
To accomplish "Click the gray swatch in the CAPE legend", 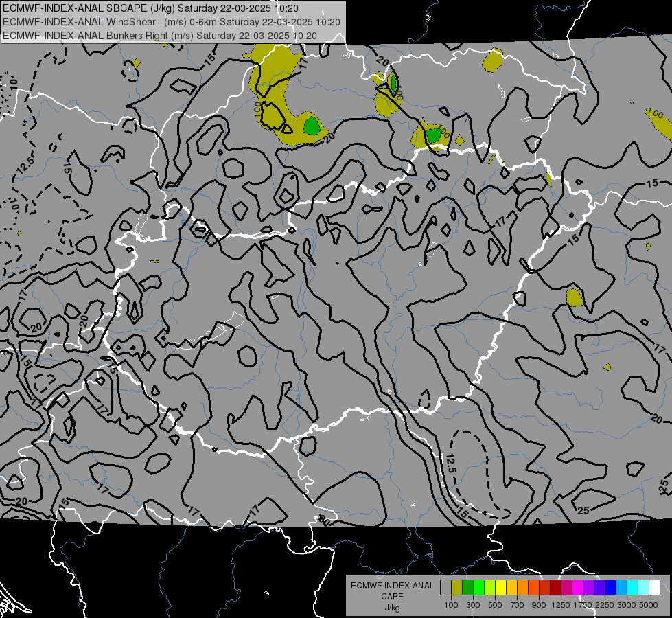I will pyautogui.click(x=445, y=588).
